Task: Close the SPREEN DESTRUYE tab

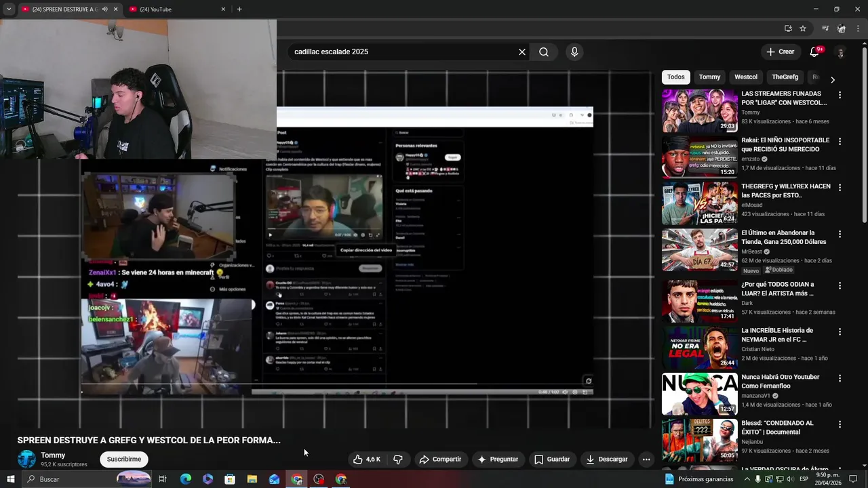Action: click(115, 9)
